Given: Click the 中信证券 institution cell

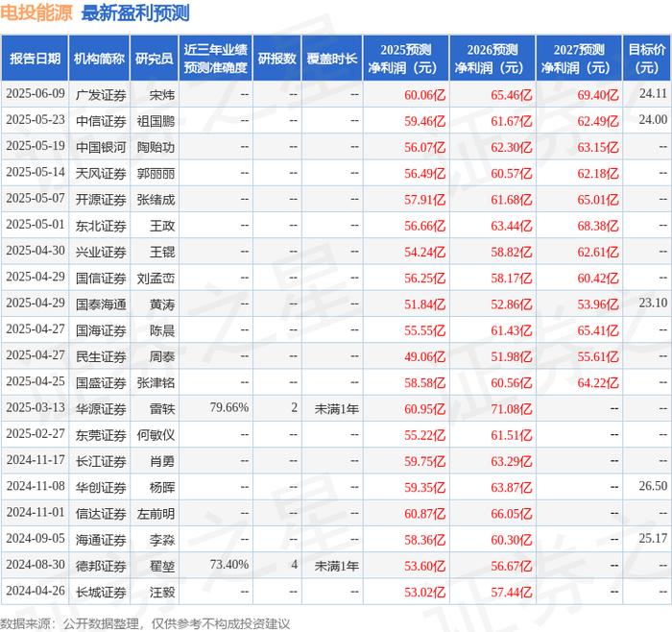Looking at the screenshot, I should click(x=101, y=121).
